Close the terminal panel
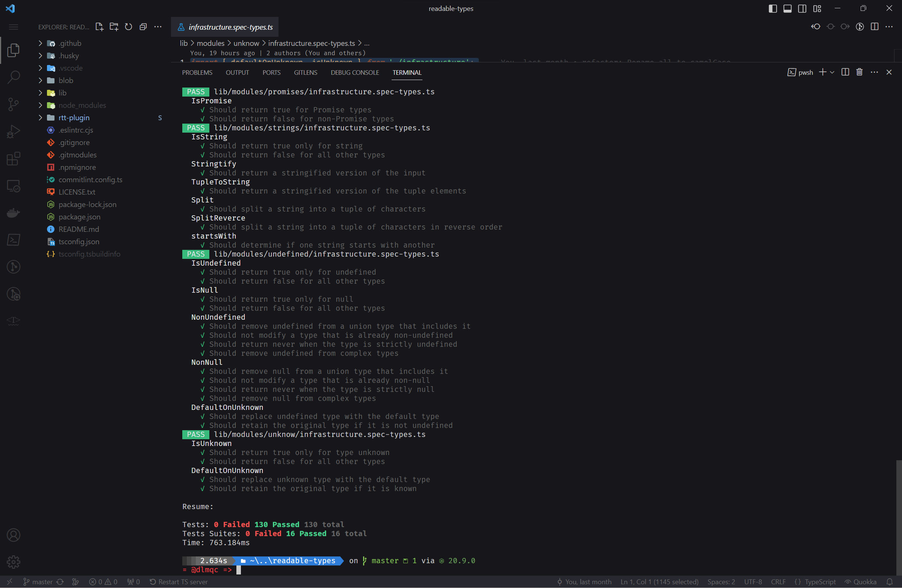 pos(889,72)
